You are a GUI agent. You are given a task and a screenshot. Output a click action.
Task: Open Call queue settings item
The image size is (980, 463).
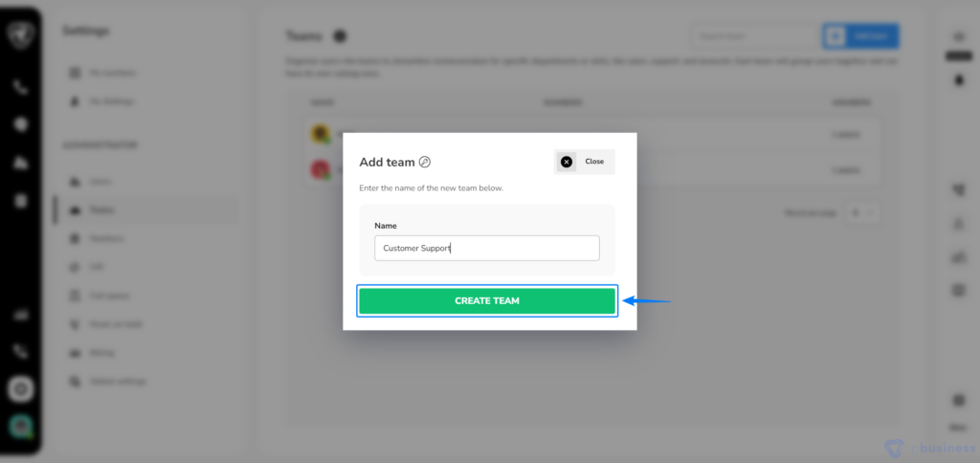[x=110, y=296]
